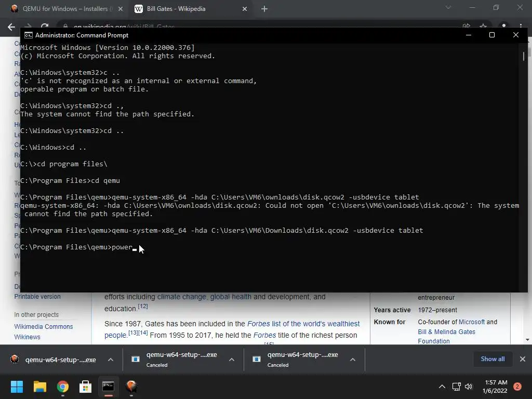Open the notification count badge
The image size is (532, 399).
click(x=517, y=387)
